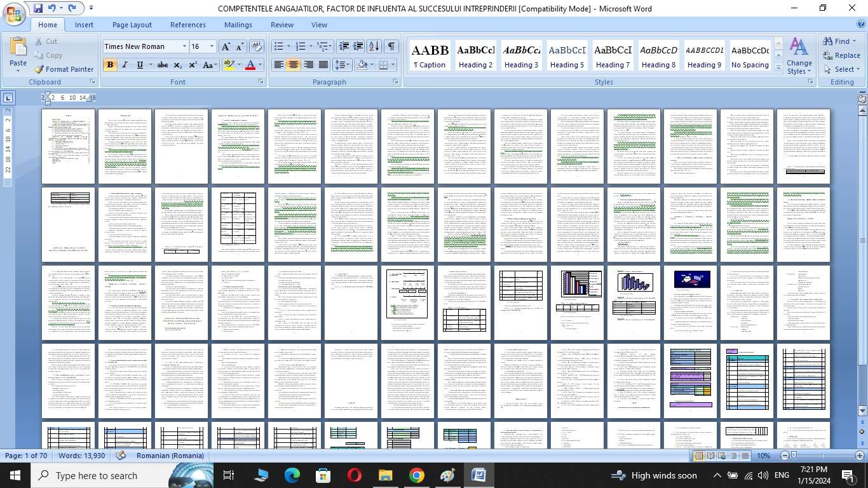This screenshot has height=488, width=868.
Task: Switch to the References tab
Action: click(x=187, y=25)
